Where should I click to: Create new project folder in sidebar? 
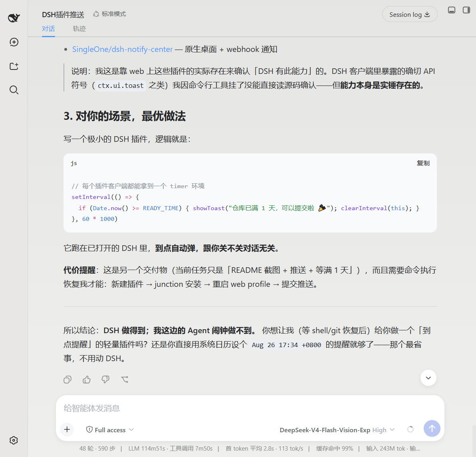point(14,66)
